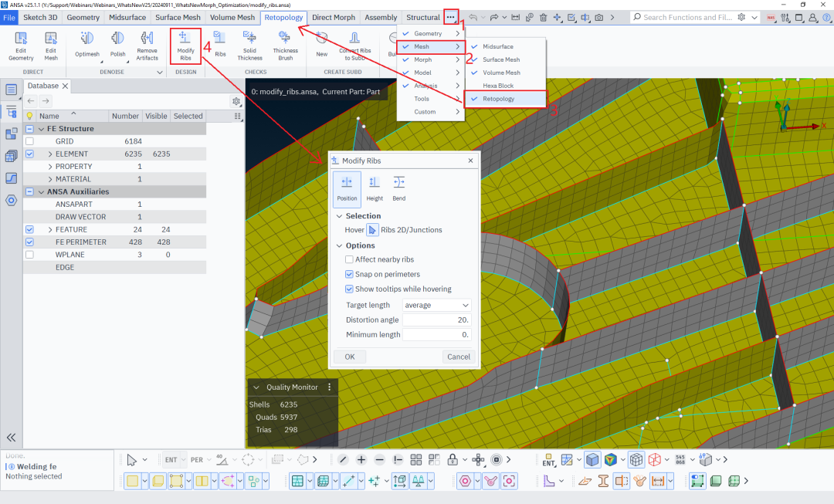
Task: Switch to the Direct Morph tab
Action: click(334, 18)
